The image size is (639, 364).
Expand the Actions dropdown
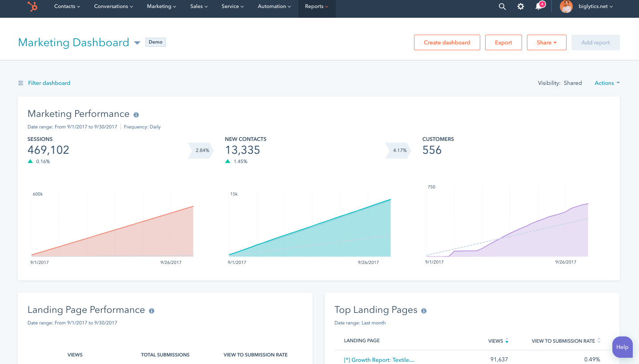607,83
